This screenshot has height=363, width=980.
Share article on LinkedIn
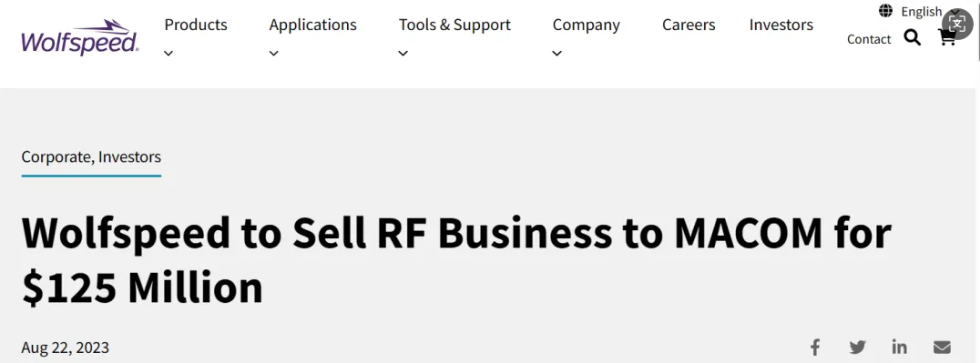899,347
